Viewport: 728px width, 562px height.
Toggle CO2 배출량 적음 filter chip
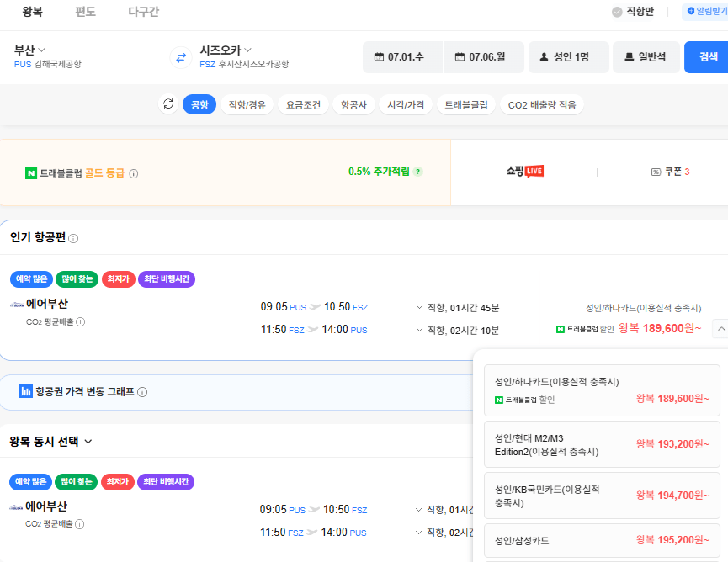pyautogui.click(x=542, y=105)
